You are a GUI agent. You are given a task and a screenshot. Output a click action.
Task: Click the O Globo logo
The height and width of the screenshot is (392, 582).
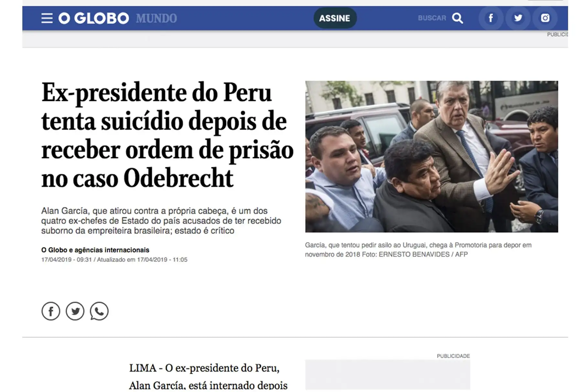pyautogui.click(x=94, y=18)
